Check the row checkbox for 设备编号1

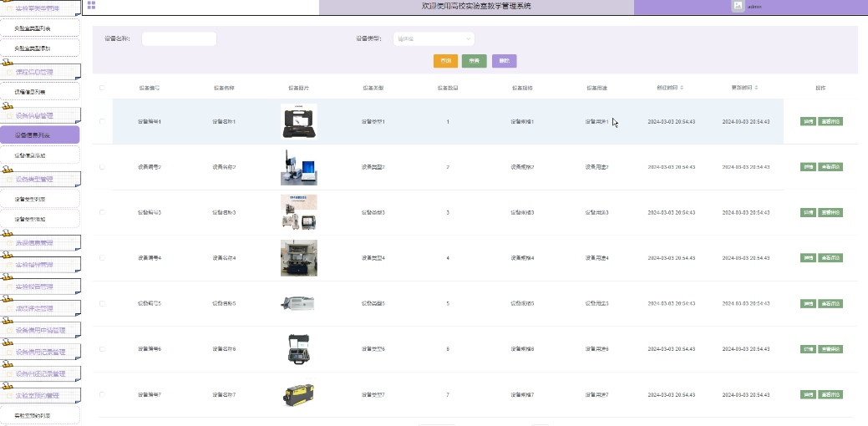point(103,121)
